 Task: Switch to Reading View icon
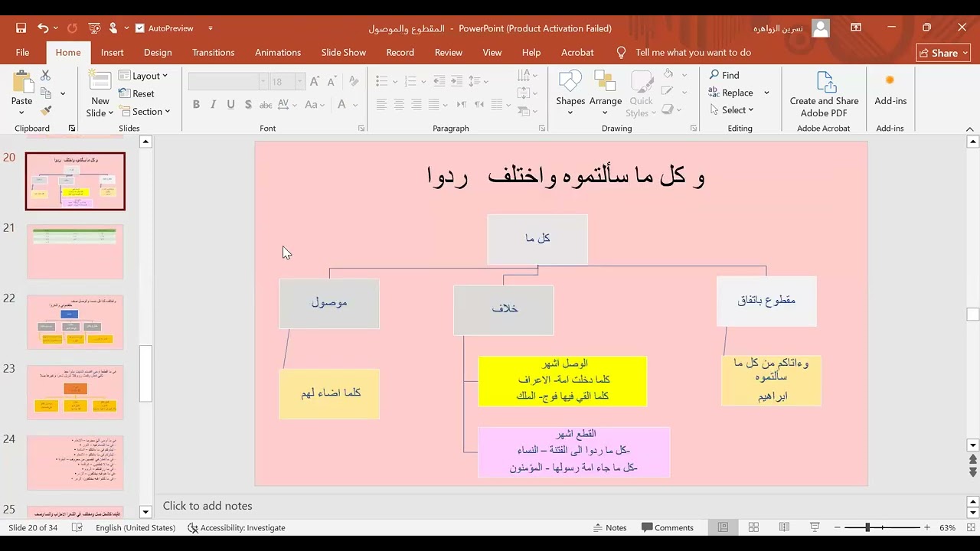pyautogui.click(x=784, y=527)
